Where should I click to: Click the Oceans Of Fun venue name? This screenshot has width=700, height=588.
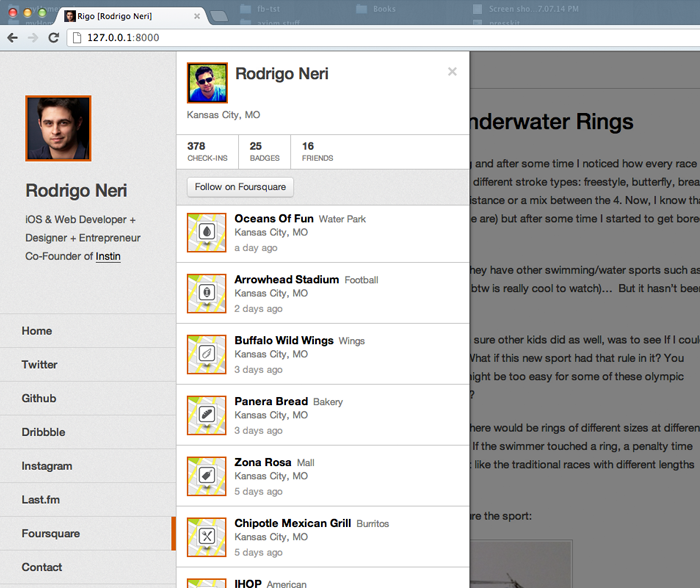coord(274,219)
